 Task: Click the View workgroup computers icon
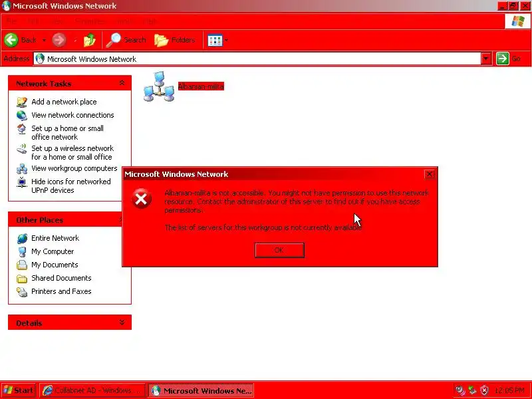(x=22, y=169)
